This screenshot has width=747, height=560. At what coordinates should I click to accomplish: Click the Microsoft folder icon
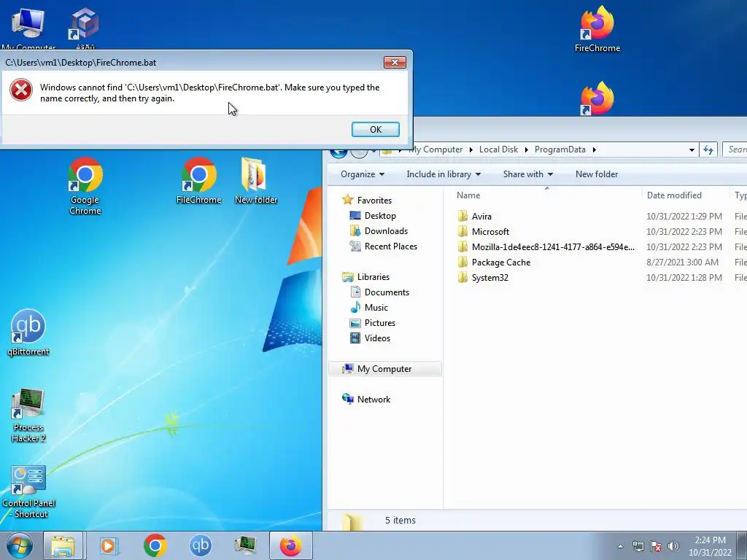[462, 231]
